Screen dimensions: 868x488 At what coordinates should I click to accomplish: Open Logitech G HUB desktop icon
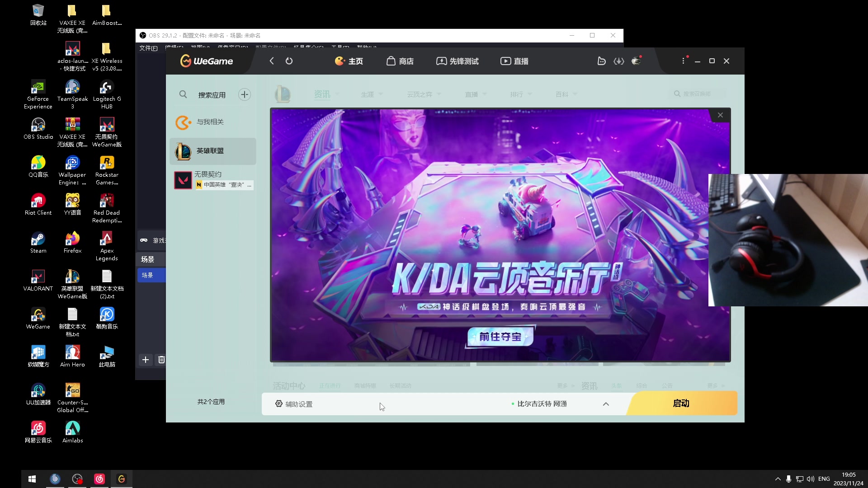[107, 94]
